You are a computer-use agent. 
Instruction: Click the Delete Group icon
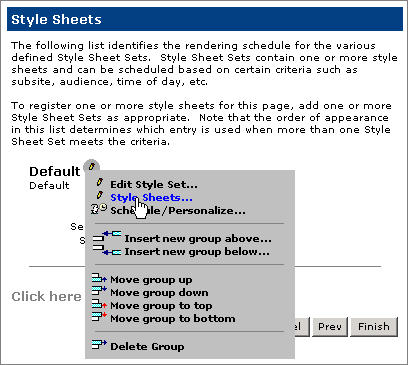[99, 344]
